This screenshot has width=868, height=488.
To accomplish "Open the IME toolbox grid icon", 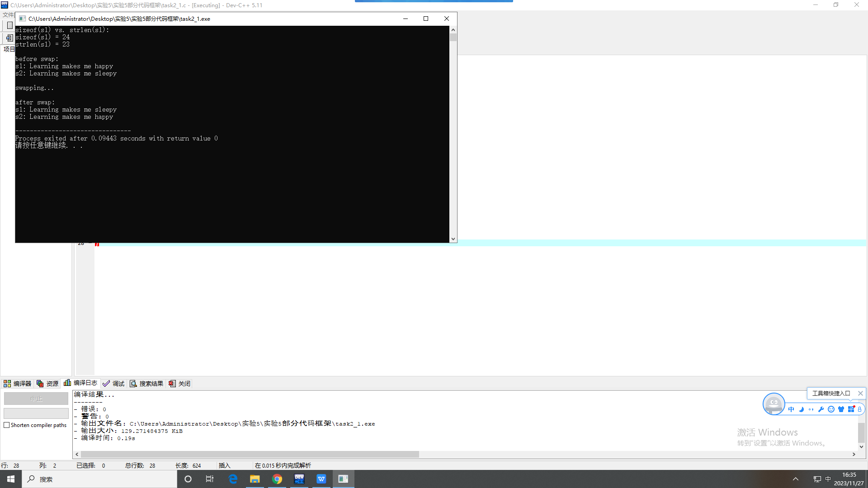I will (x=851, y=409).
